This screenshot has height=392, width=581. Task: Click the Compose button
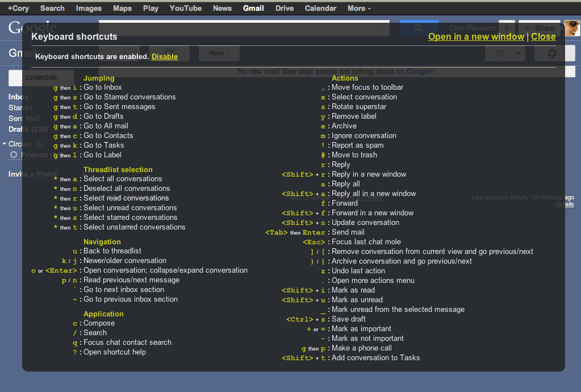(41, 78)
